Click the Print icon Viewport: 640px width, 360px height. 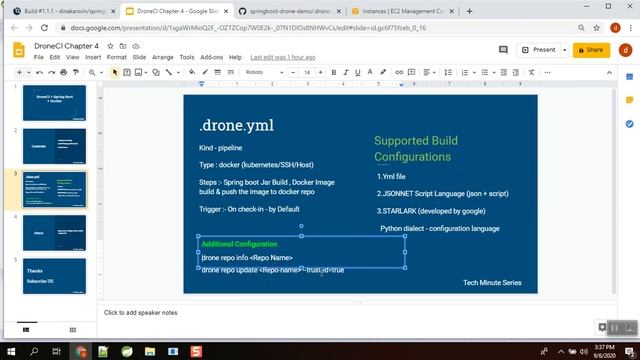[64, 73]
